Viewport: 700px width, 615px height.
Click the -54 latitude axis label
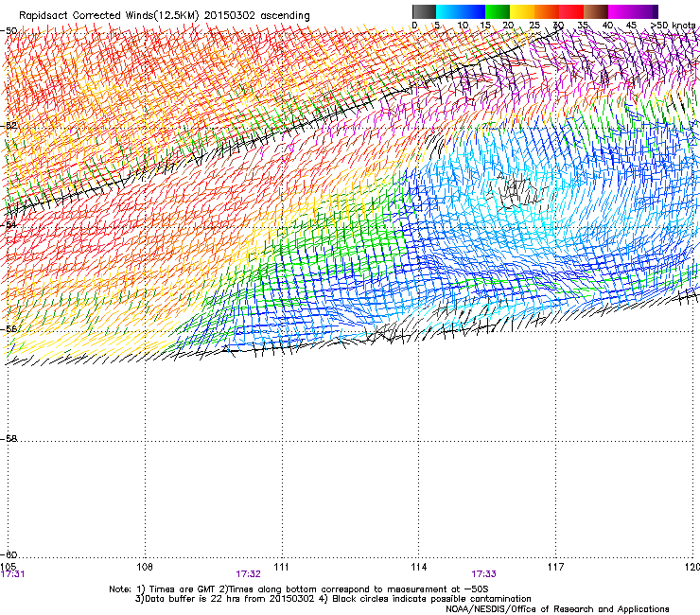9,224
